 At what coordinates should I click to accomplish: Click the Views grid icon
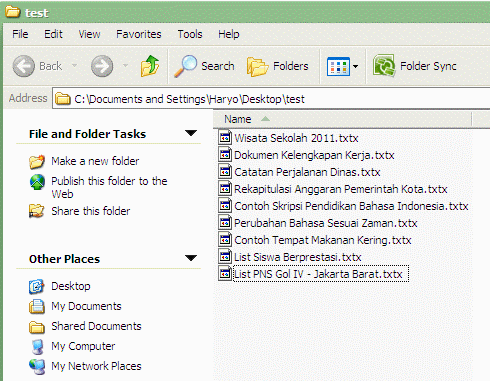pos(338,66)
